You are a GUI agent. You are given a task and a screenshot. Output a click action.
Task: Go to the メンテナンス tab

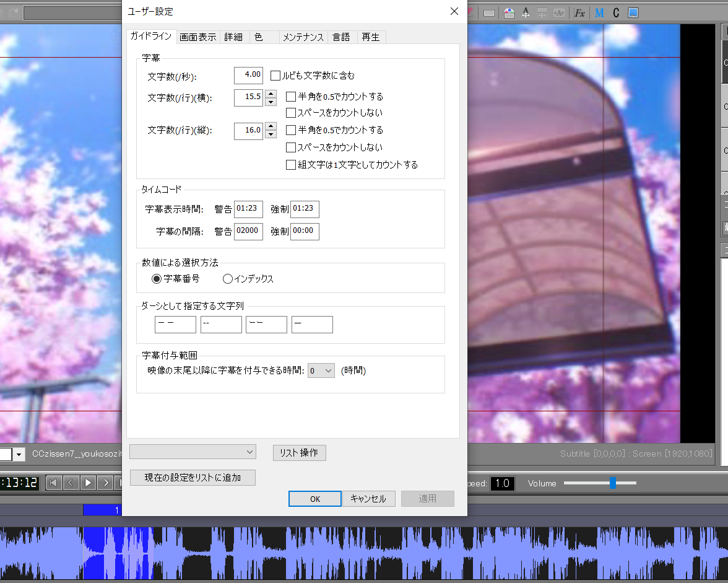point(303,37)
